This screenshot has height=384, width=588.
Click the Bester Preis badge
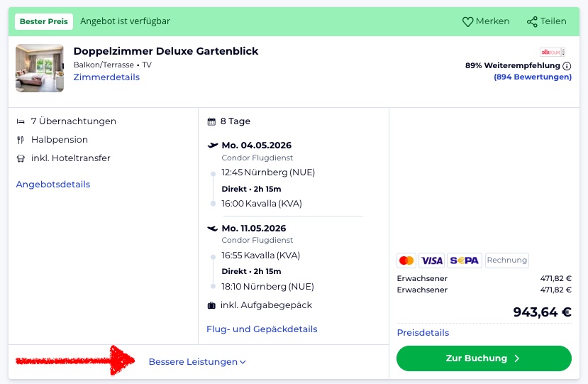44,21
